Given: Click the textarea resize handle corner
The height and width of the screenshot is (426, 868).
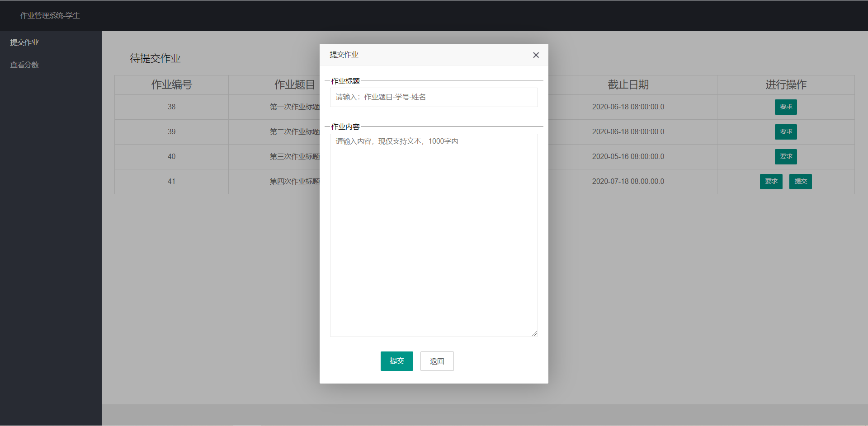Looking at the screenshot, I should pyautogui.click(x=534, y=333).
